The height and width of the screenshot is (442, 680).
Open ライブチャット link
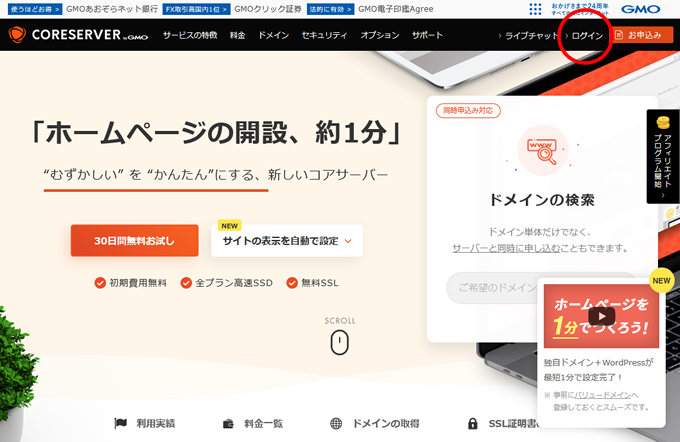click(528, 36)
